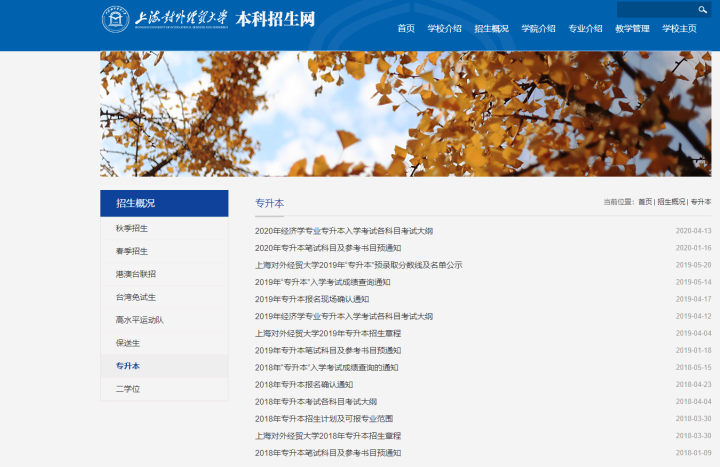Click the date 2020-01-16
720x467 pixels.
point(693,248)
